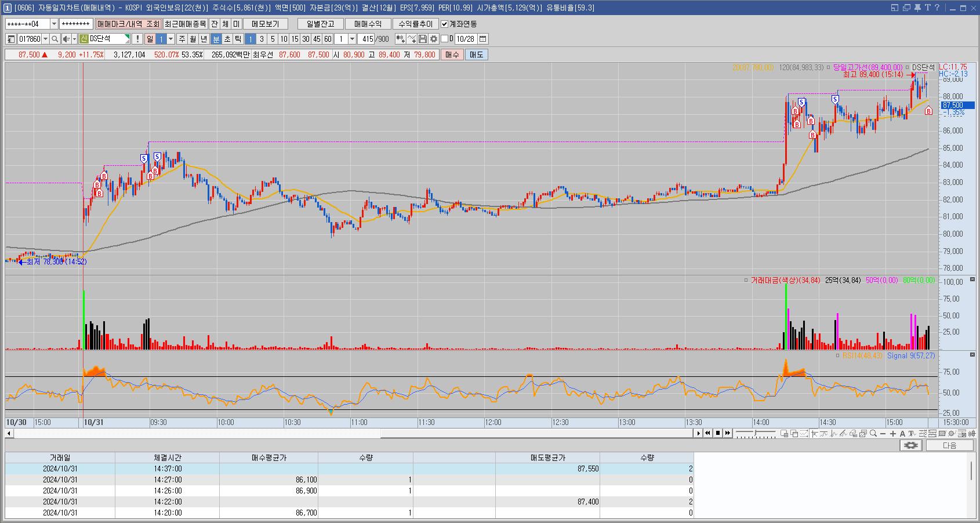The width and height of the screenshot is (980, 523).
Task: Click the 415 candle count input field
Action: 366,39
